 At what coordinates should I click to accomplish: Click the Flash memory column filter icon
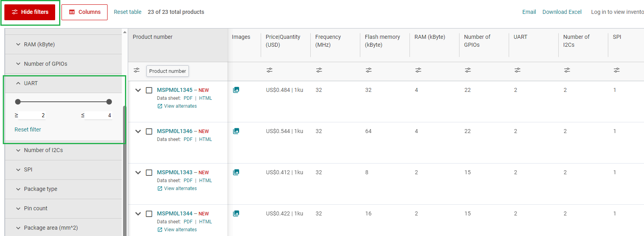tap(369, 70)
